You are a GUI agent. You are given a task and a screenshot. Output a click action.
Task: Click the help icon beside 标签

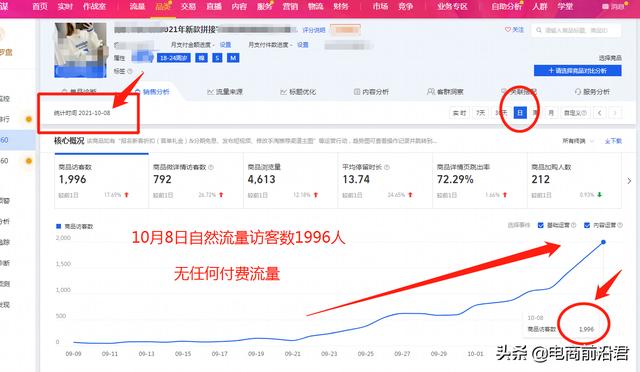point(130,71)
